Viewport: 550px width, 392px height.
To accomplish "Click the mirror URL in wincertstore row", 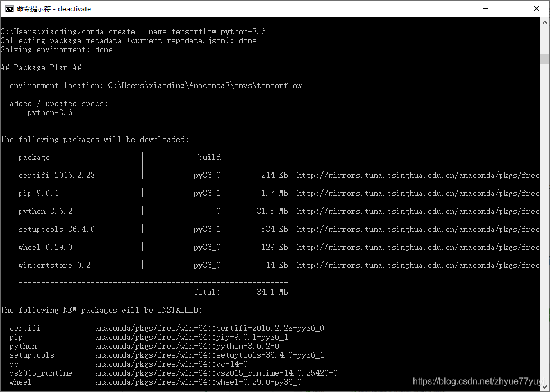I will pos(418,265).
